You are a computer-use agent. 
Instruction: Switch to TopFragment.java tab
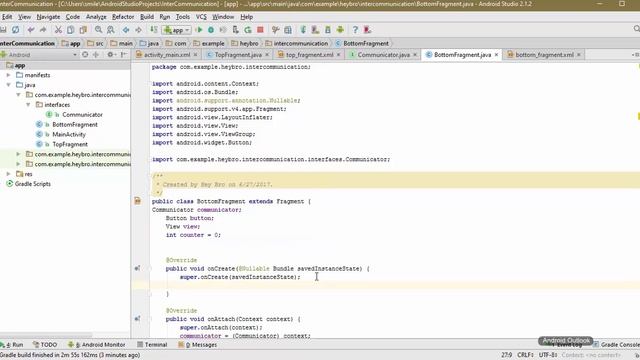(238, 55)
